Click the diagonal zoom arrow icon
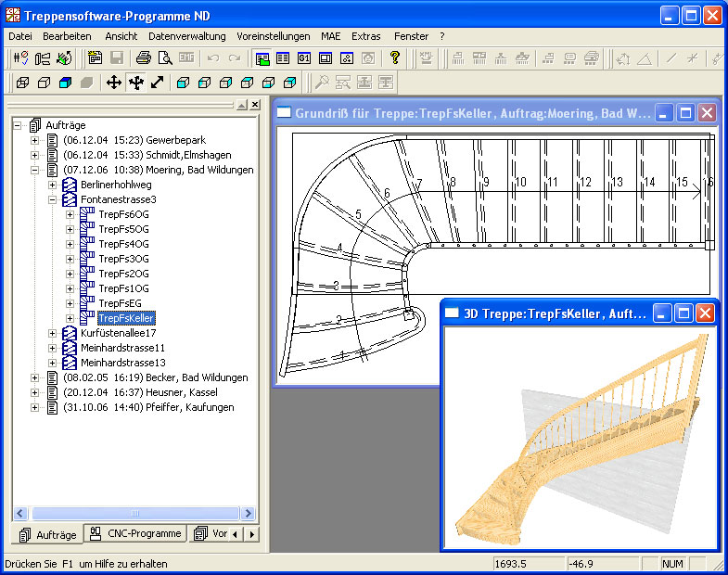 coord(158,83)
